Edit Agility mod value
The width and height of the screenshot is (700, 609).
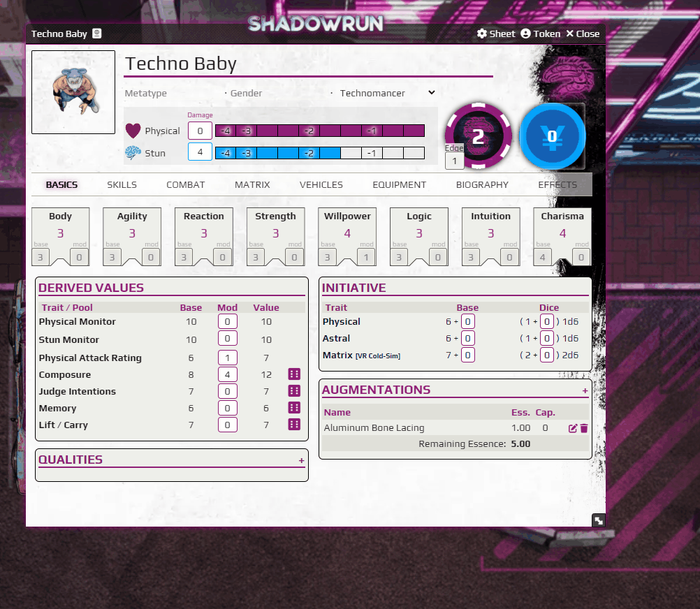tap(151, 258)
